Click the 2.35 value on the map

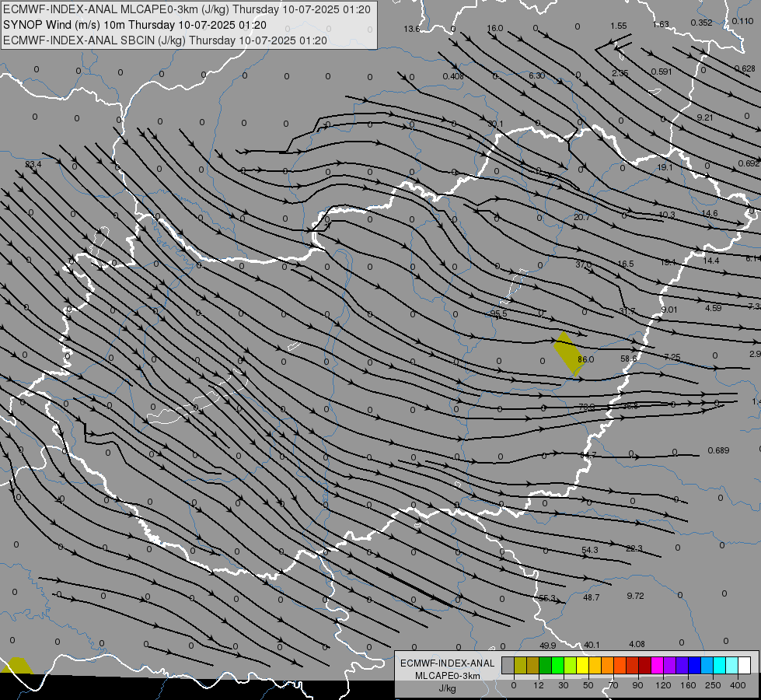[x=620, y=73]
